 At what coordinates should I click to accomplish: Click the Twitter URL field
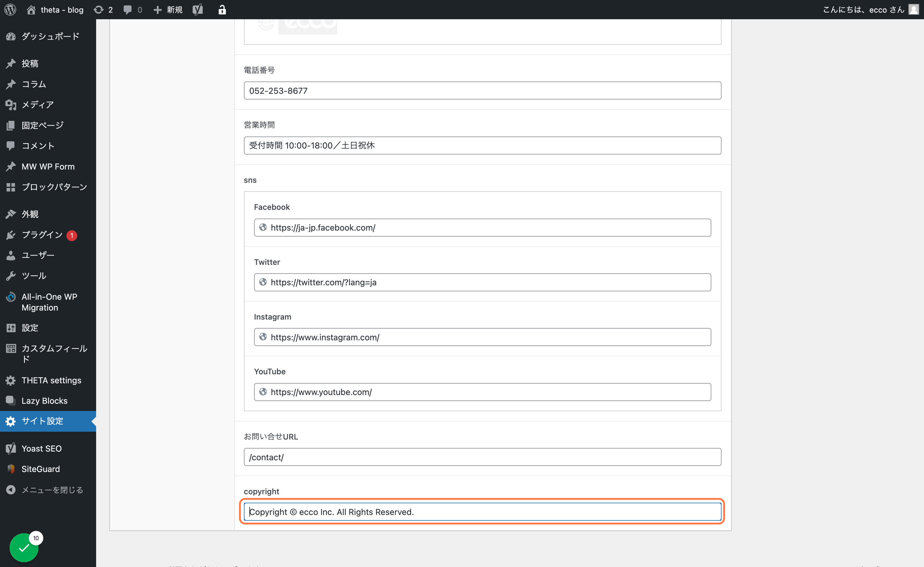(x=482, y=282)
